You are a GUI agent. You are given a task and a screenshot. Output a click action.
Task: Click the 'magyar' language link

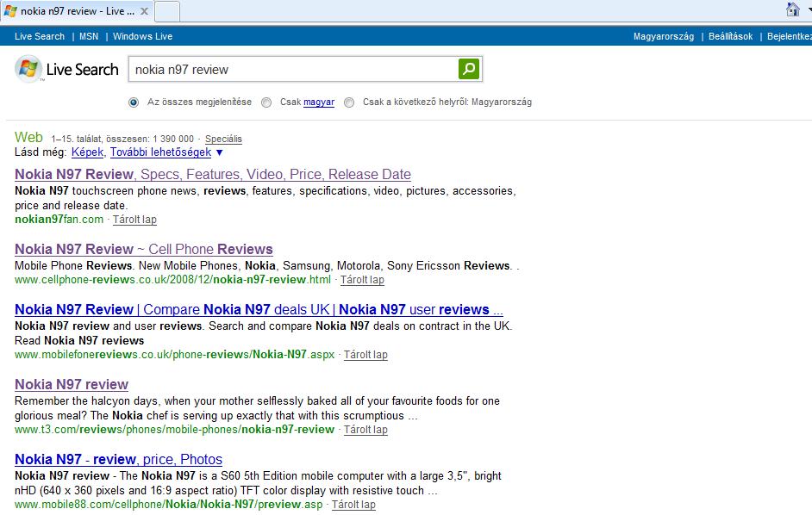point(319,102)
